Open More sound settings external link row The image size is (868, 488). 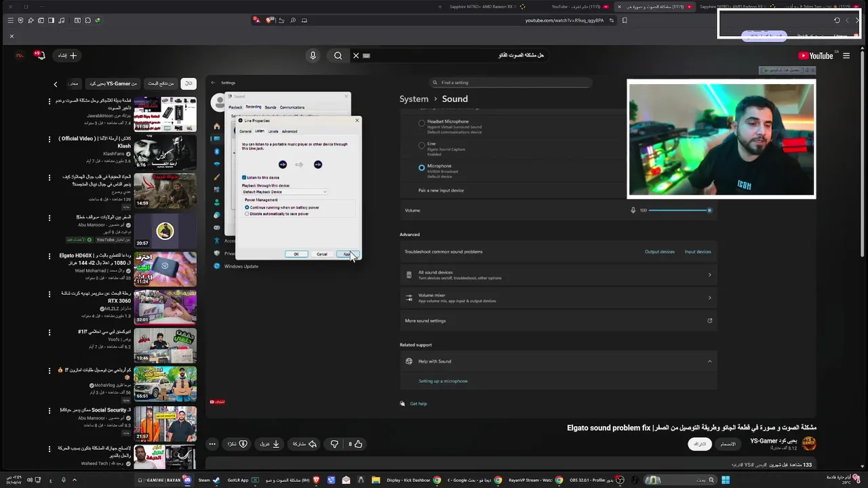coord(558,321)
